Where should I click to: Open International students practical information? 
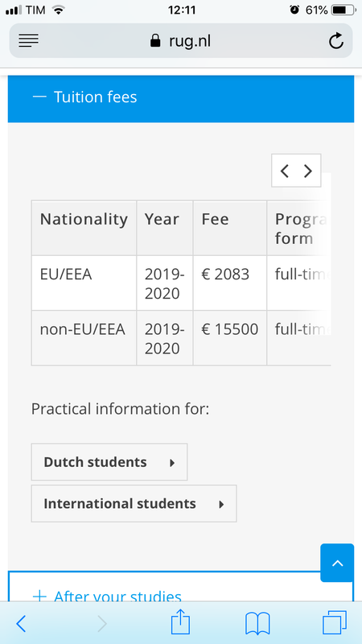[134, 504]
